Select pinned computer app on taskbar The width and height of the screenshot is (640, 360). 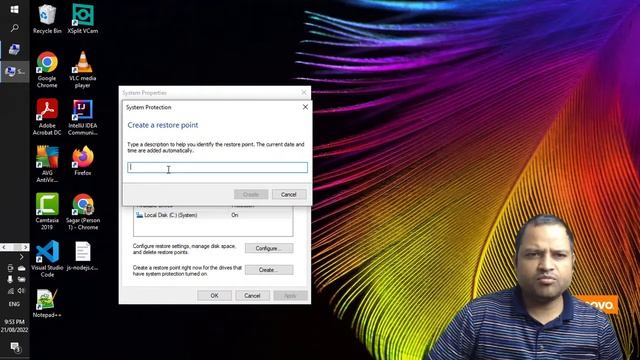15,49
